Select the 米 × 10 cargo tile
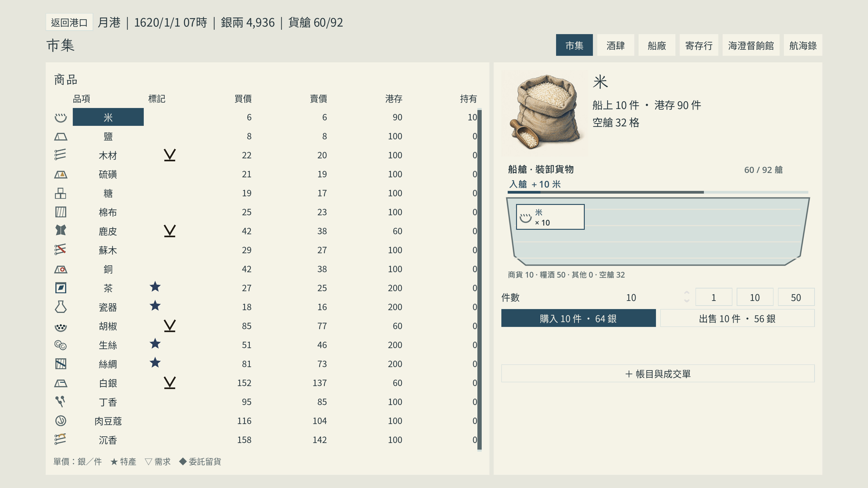868x488 pixels. (x=550, y=217)
